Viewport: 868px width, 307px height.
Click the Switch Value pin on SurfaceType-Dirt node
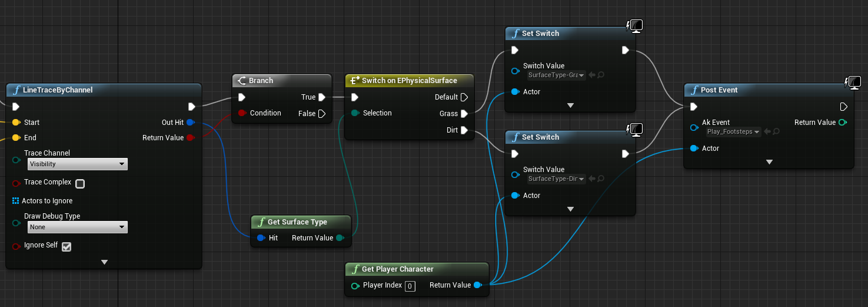[515, 174]
